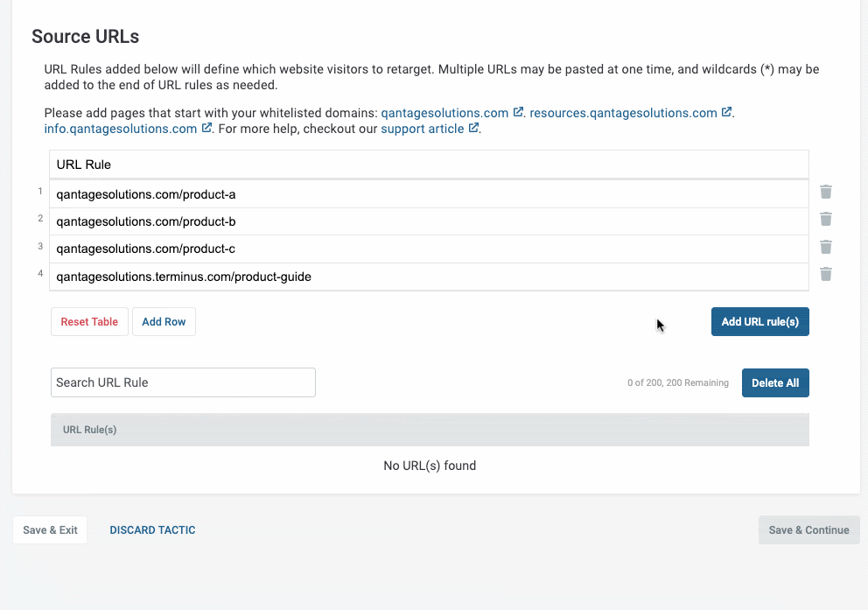Click external-link icon next to info.qantagesolutions.com
This screenshot has width=868, height=610.
206,127
